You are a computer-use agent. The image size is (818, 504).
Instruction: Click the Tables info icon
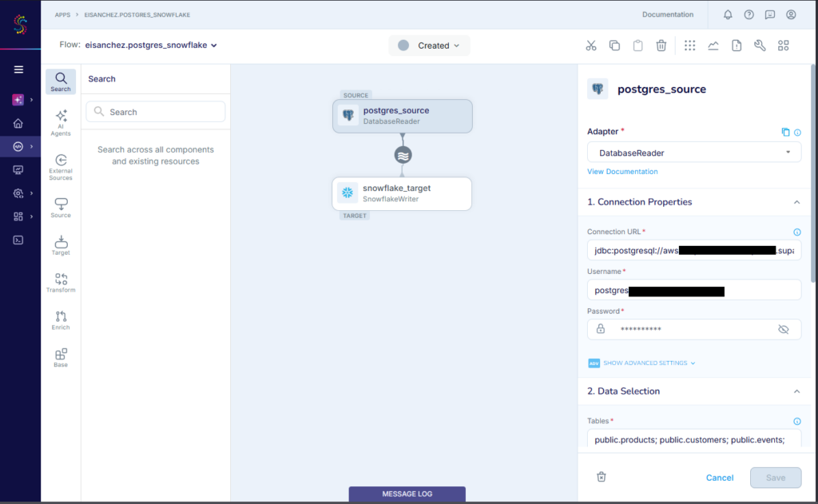[797, 421]
